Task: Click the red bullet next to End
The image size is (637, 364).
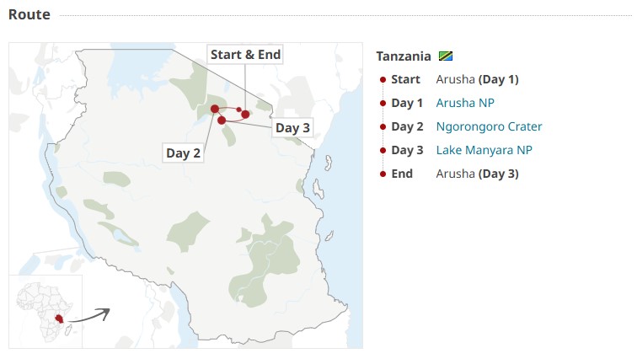Action: 383,174
